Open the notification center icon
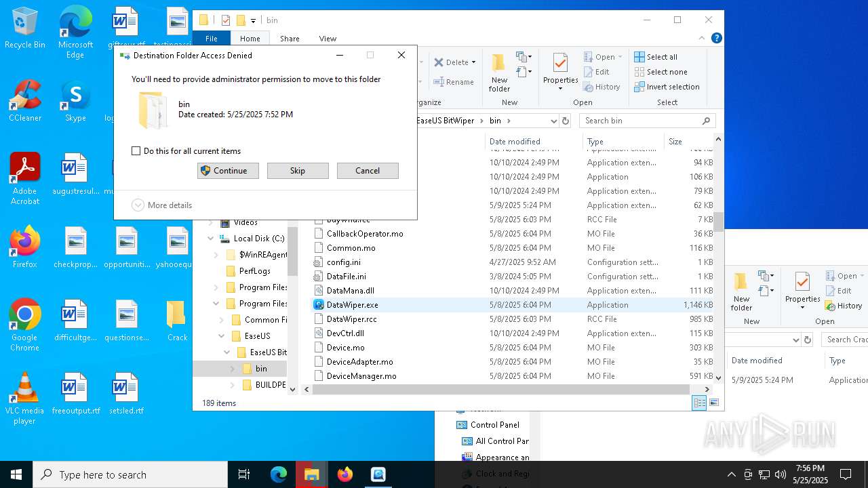 (x=846, y=474)
